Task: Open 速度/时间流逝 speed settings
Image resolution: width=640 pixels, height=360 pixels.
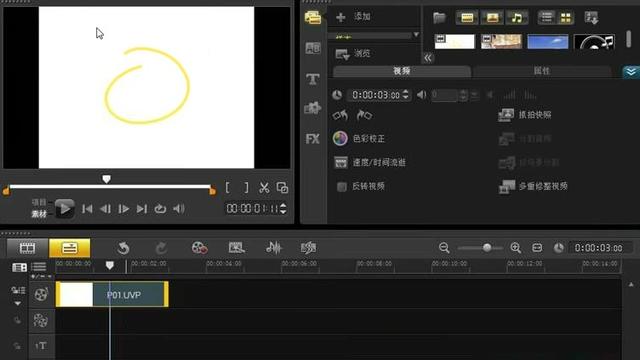Action: (370, 162)
